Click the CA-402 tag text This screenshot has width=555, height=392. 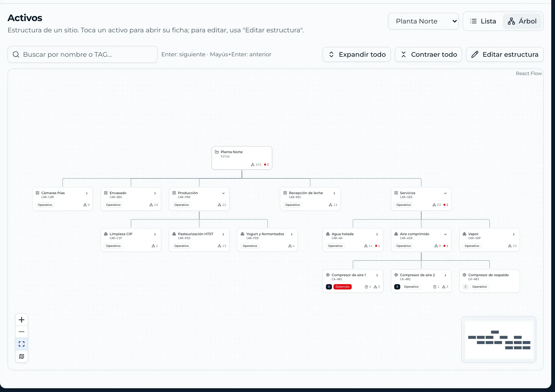click(x=405, y=279)
